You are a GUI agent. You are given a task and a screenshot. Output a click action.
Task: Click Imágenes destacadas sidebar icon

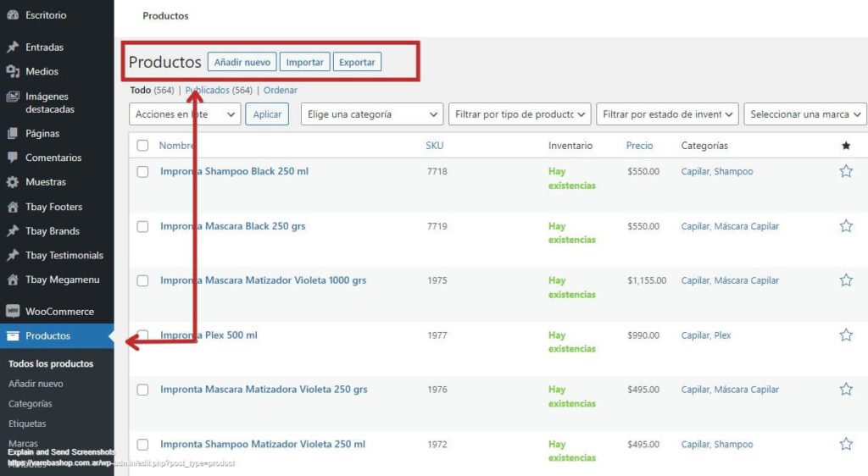[x=12, y=97]
